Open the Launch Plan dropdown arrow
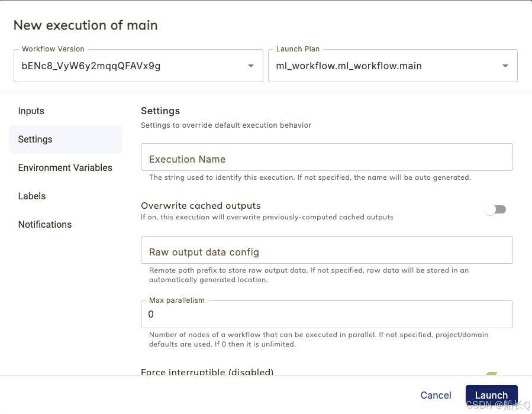 pyautogui.click(x=505, y=66)
